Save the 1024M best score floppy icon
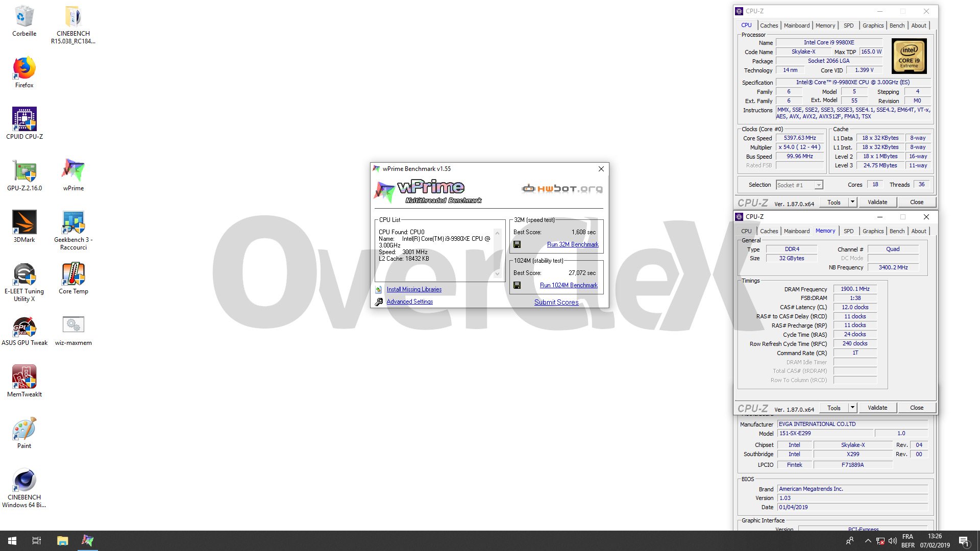This screenshot has width=980, height=551. click(x=517, y=285)
